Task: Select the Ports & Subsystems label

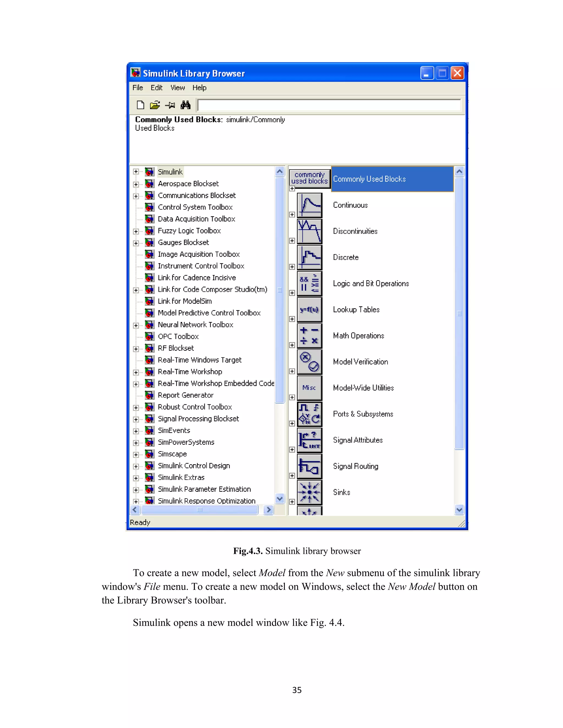Action: tap(363, 414)
